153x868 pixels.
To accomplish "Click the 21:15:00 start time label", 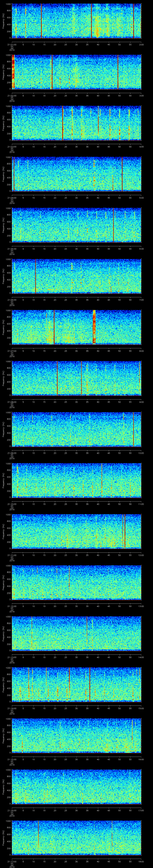I will pos(12,759).
